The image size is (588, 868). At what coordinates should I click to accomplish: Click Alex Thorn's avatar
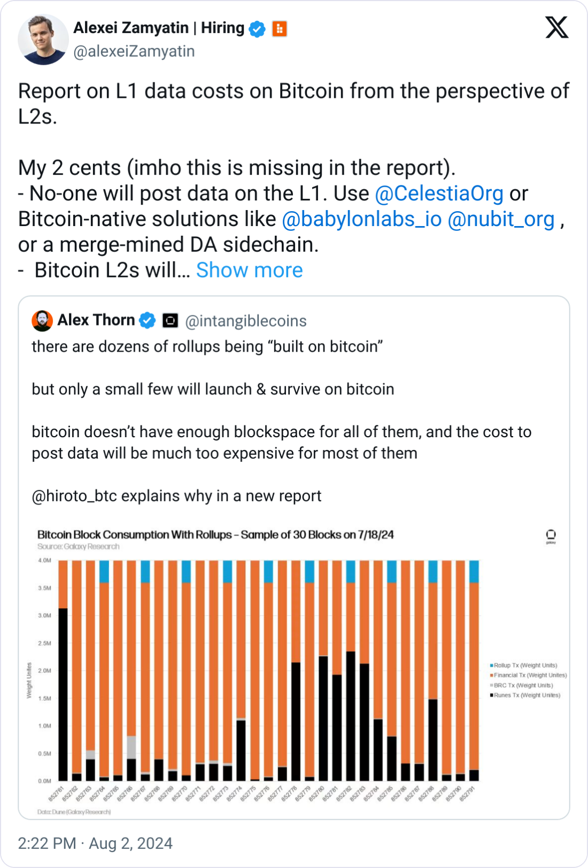(42, 321)
